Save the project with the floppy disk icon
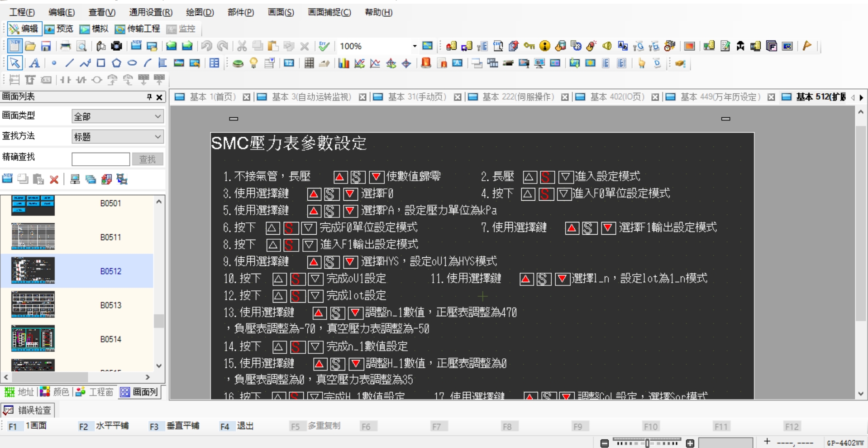Screen dimensions: 868x448 46,46
